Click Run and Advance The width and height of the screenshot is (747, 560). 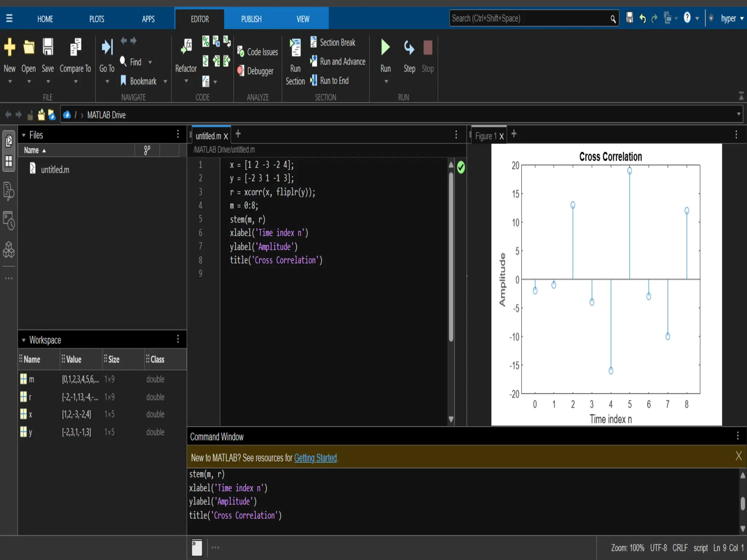(x=342, y=62)
